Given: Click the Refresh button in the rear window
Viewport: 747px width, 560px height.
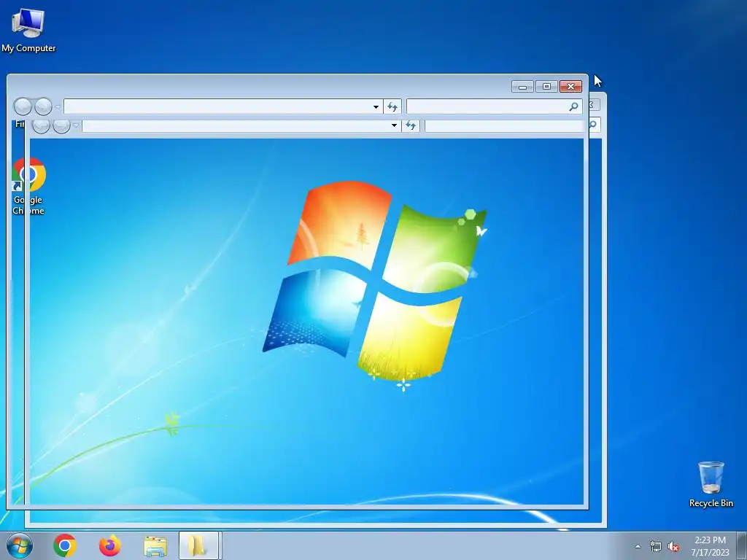Looking at the screenshot, I should point(411,125).
